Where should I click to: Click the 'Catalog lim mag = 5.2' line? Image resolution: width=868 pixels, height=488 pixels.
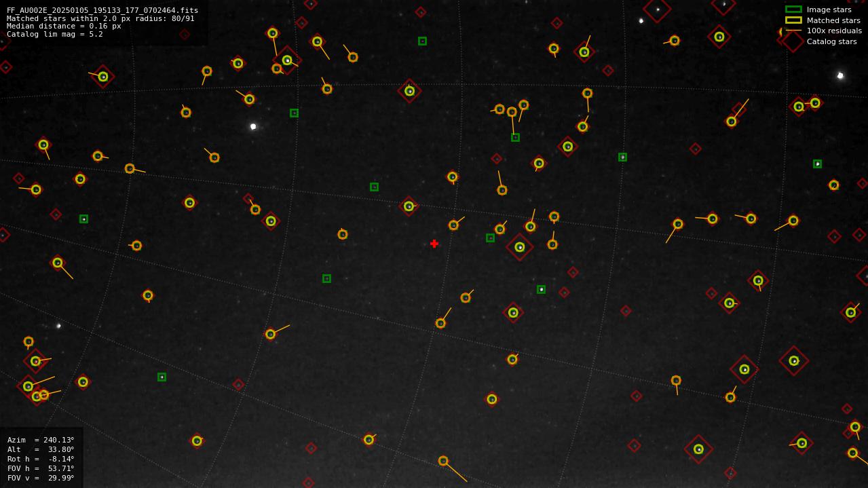pos(55,34)
